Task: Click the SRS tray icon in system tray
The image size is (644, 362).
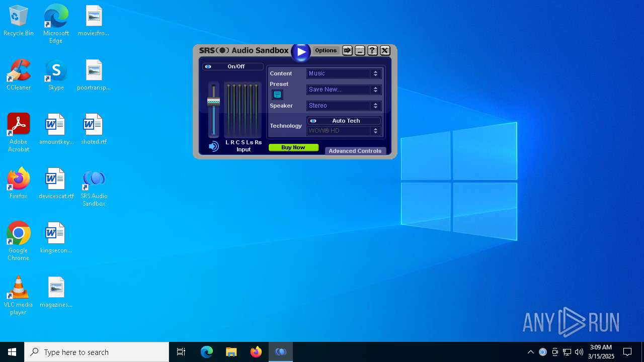Action: coord(542,352)
